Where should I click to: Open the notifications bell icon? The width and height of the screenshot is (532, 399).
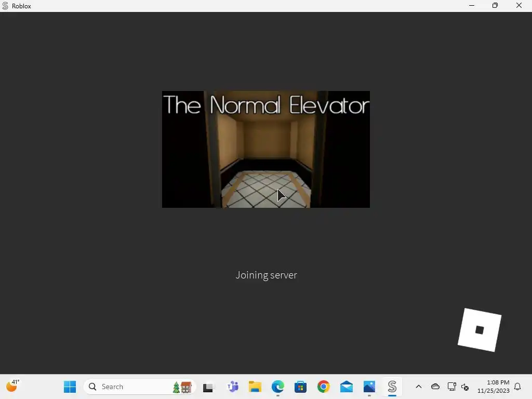click(x=517, y=387)
